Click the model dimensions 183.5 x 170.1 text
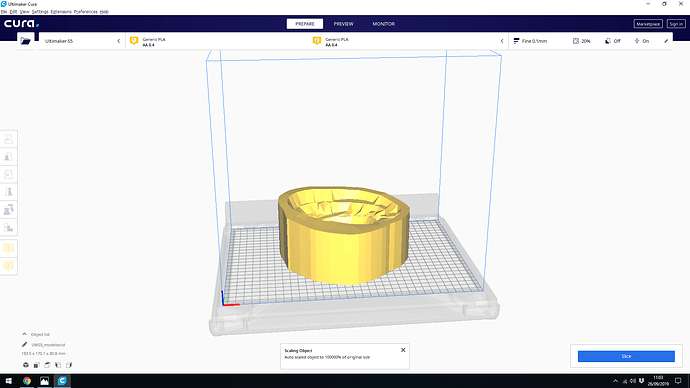Image resolution: width=690 pixels, height=388 pixels. click(x=43, y=354)
